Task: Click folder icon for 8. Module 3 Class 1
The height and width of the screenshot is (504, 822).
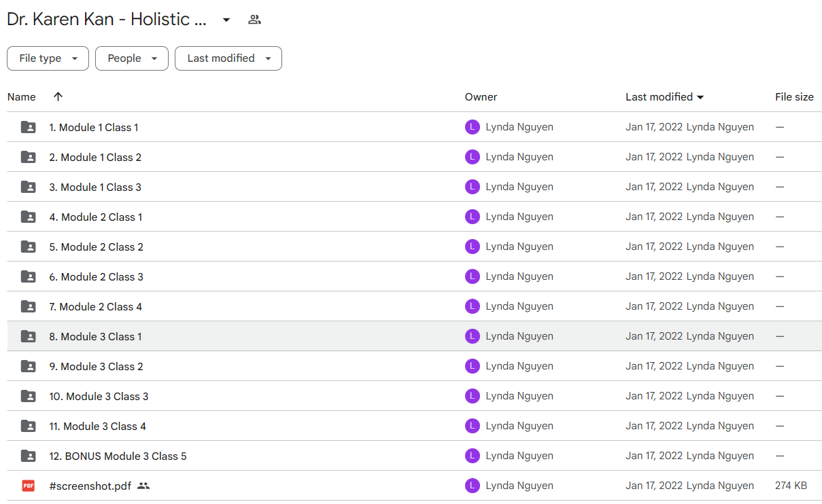Action: tap(28, 336)
